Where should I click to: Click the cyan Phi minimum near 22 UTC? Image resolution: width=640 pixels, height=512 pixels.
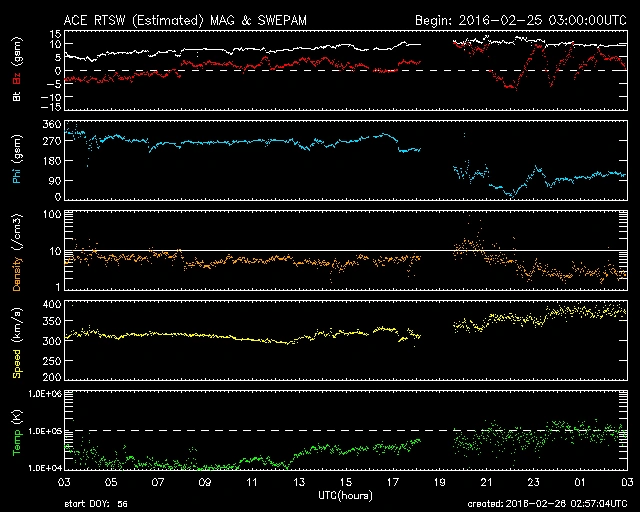pyautogui.click(x=511, y=194)
